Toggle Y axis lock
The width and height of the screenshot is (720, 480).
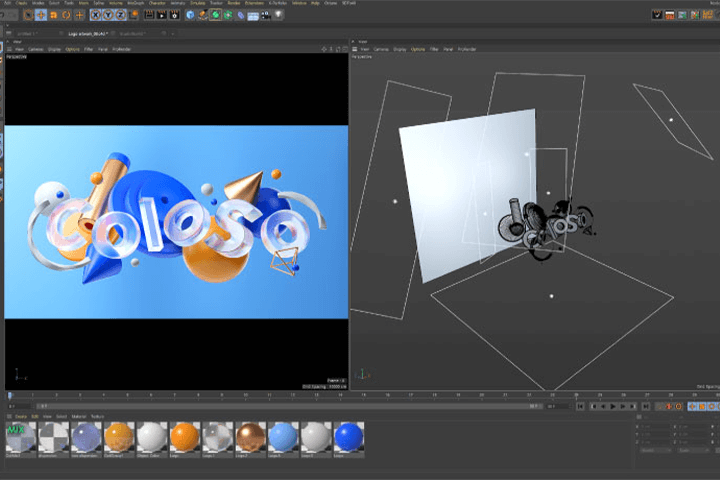[108, 15]
